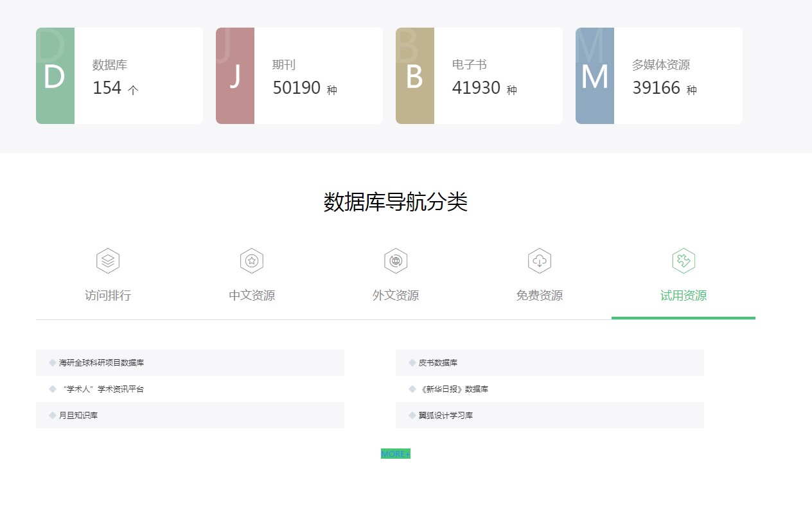The height and width of the screenshot is (514, 812).
Task: Click the blue M multimedia icon block
Action: coord(595,76)
